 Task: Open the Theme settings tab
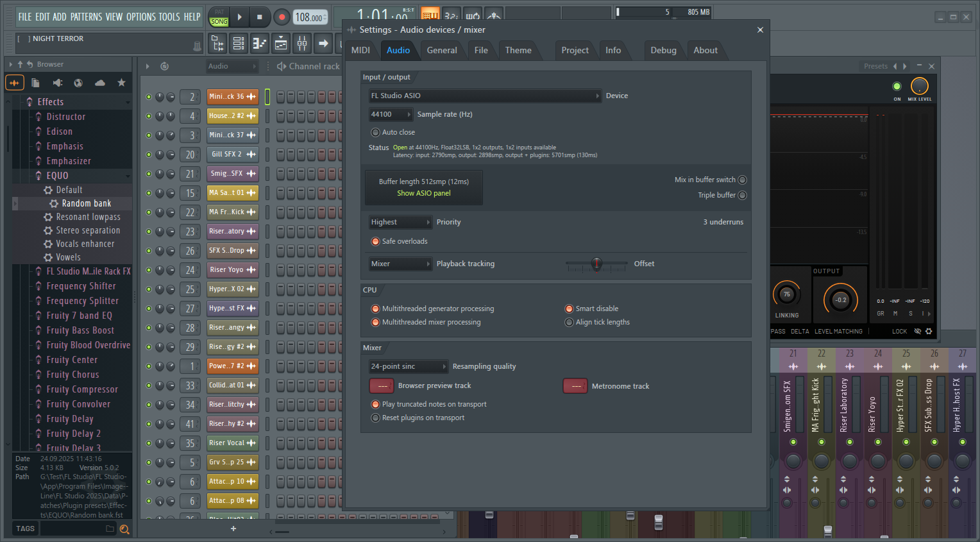coord(518,51)
